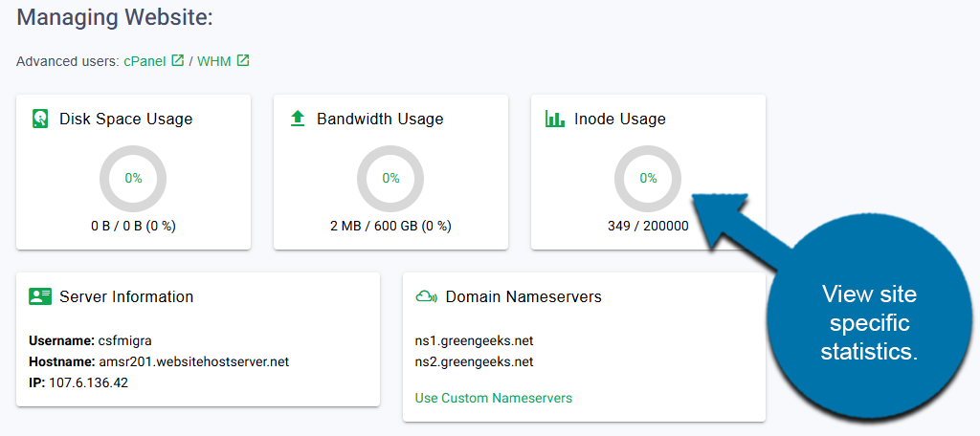980x436 pixels.
Task: Select Use Custom Nameservers
Action: 493,398
